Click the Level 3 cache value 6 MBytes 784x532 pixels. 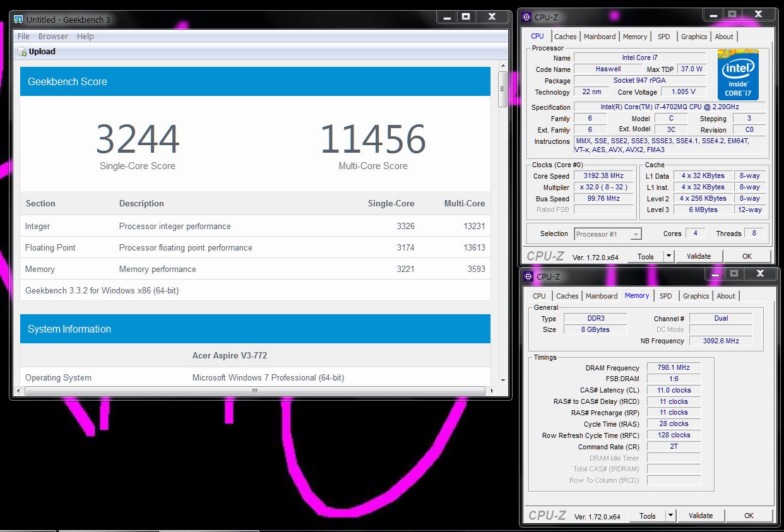tap(703, 210)
